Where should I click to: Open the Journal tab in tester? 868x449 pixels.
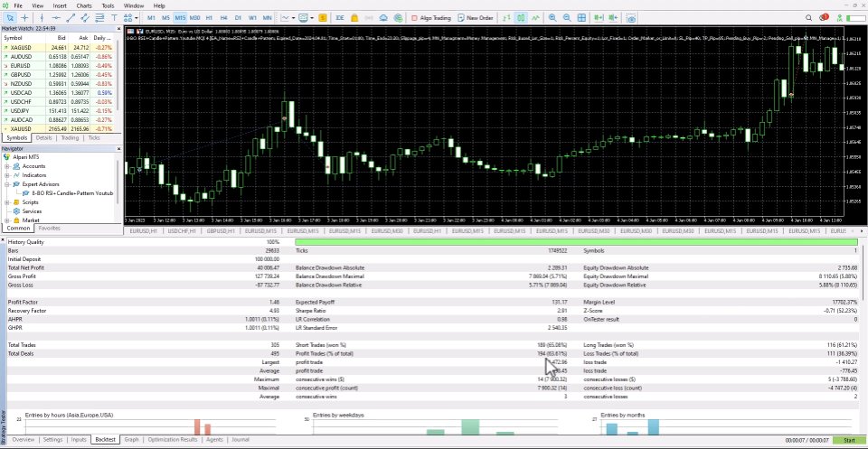(241, 440)
